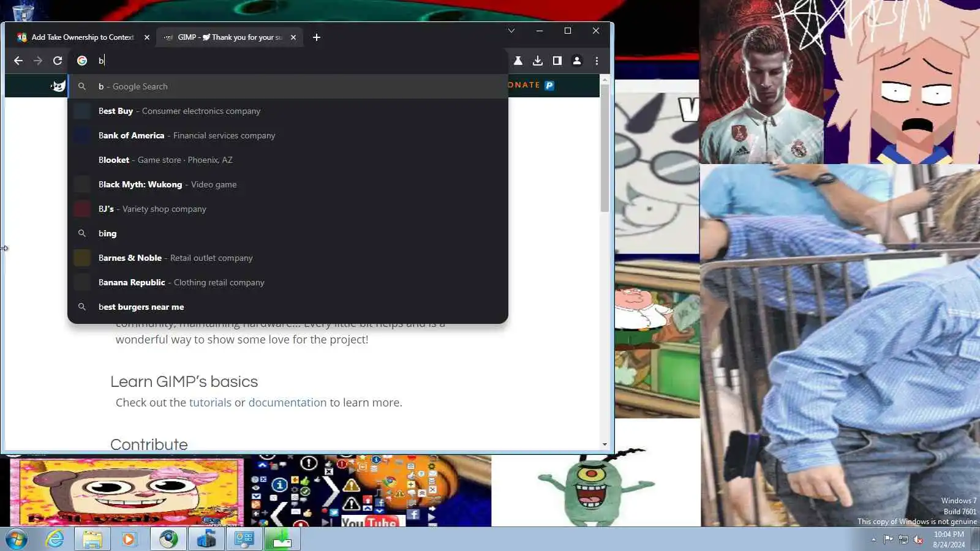Open the 'documentation' link

click(x=287, y=402)
